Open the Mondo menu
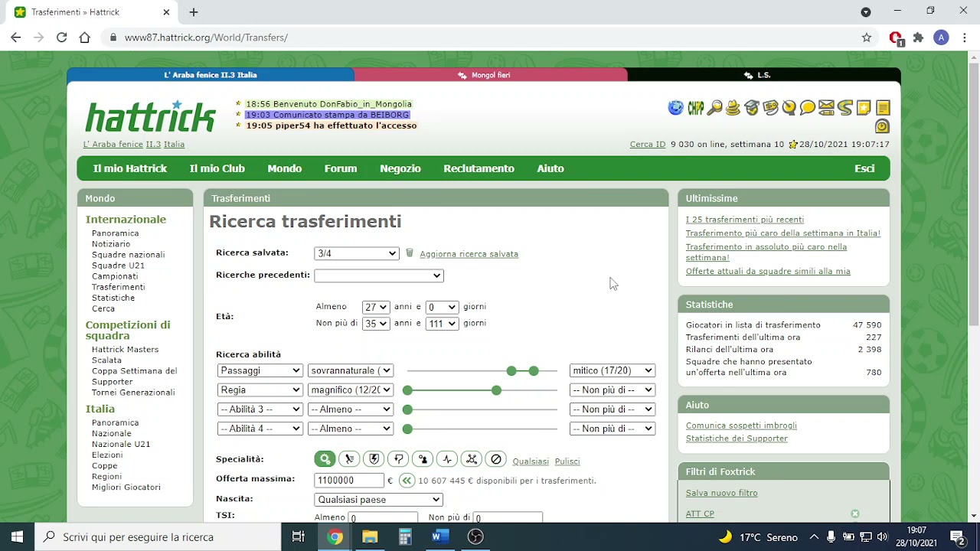 click(x=285, y=168)
